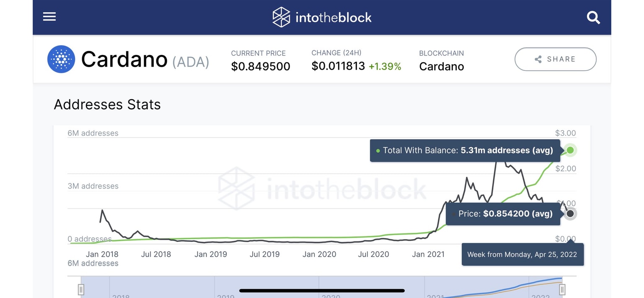The height and width of the screenshot is (298, 644).
Task: Toggle the Price $0.854200 series tooltip
Action: coord(503,214)
